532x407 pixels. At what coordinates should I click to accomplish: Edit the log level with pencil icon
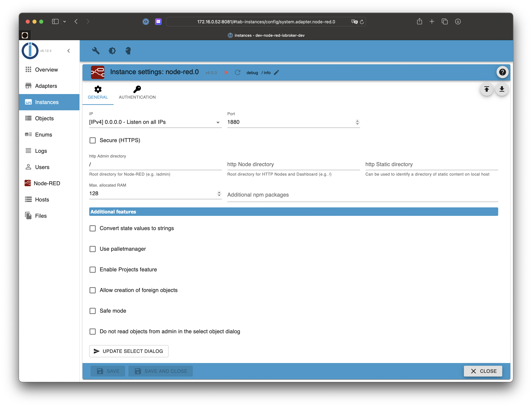click(x=276, y=72)
